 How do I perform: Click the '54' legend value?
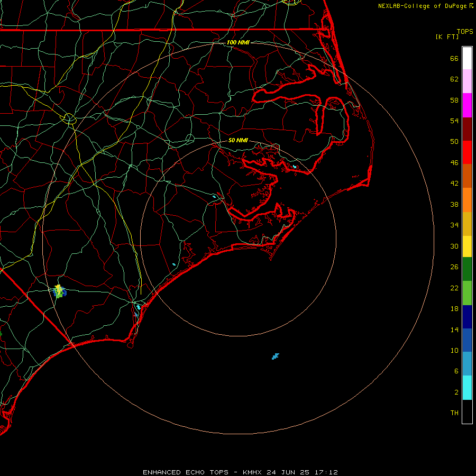tap(454, 121)
